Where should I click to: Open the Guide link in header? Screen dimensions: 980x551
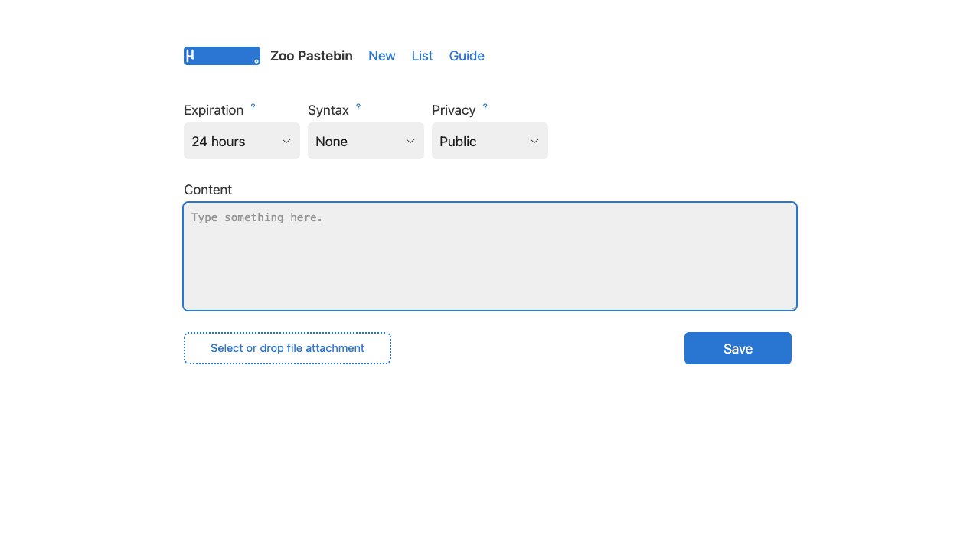(x=466, y=56)
